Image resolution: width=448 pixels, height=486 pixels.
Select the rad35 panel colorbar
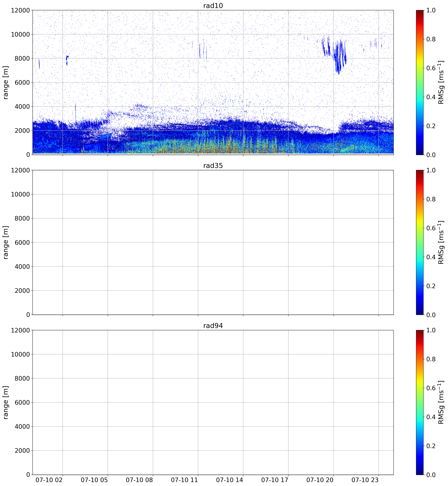(420, 242)
